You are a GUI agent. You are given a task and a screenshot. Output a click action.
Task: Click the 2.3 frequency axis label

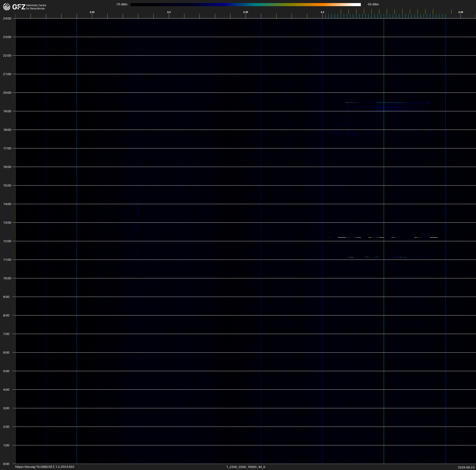tap(169, 12)
